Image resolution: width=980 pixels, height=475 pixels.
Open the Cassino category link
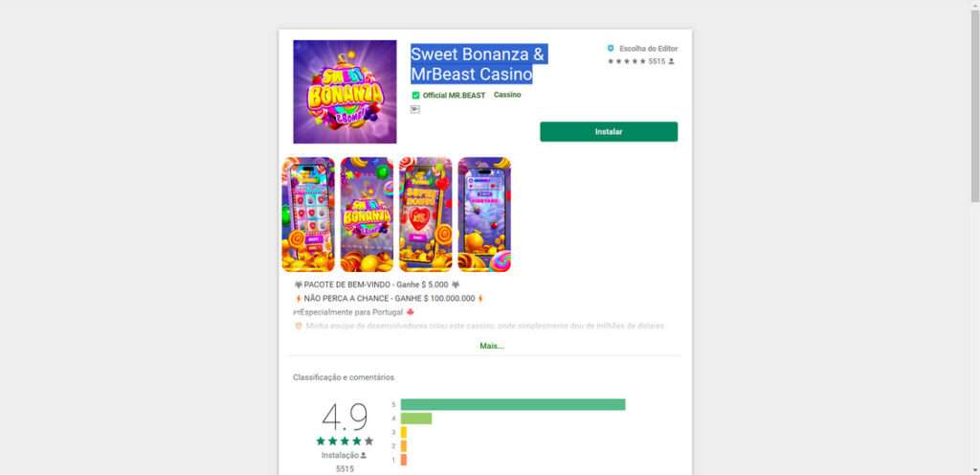click(507, 96)
